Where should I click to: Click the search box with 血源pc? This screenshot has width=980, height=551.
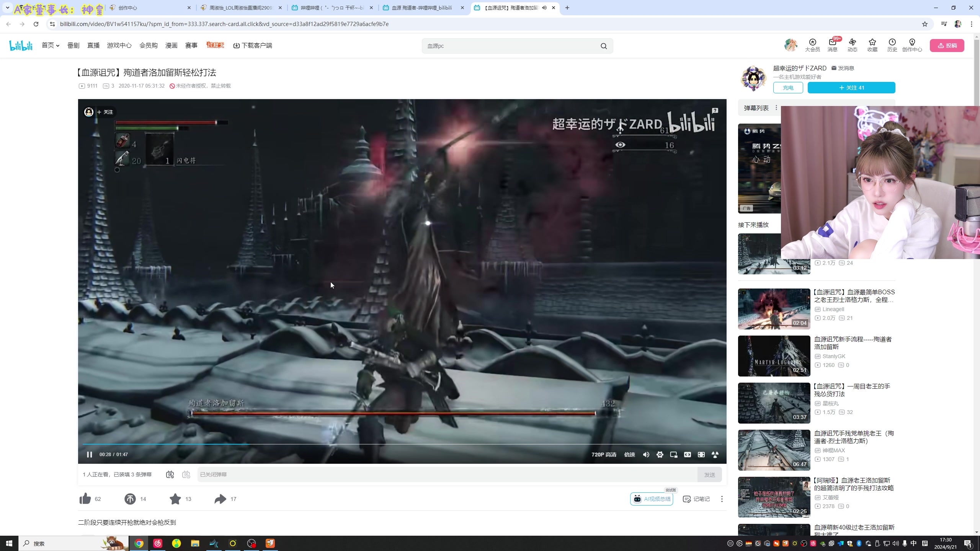point(509,46)
